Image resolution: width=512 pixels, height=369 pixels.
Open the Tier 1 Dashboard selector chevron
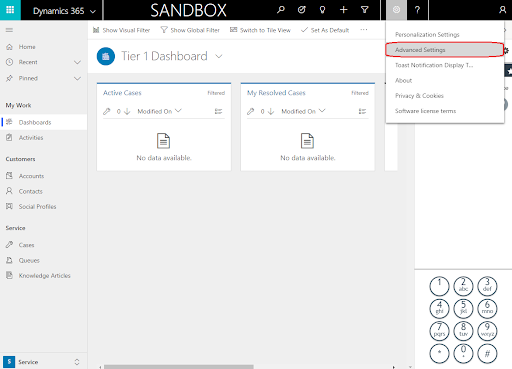pos(219,56)
